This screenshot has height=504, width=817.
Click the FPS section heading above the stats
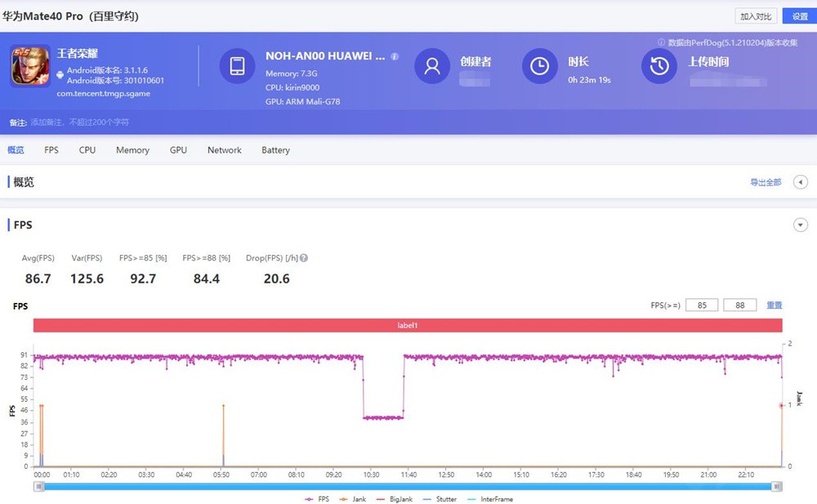pyautogui.click(x=23, y=225)
